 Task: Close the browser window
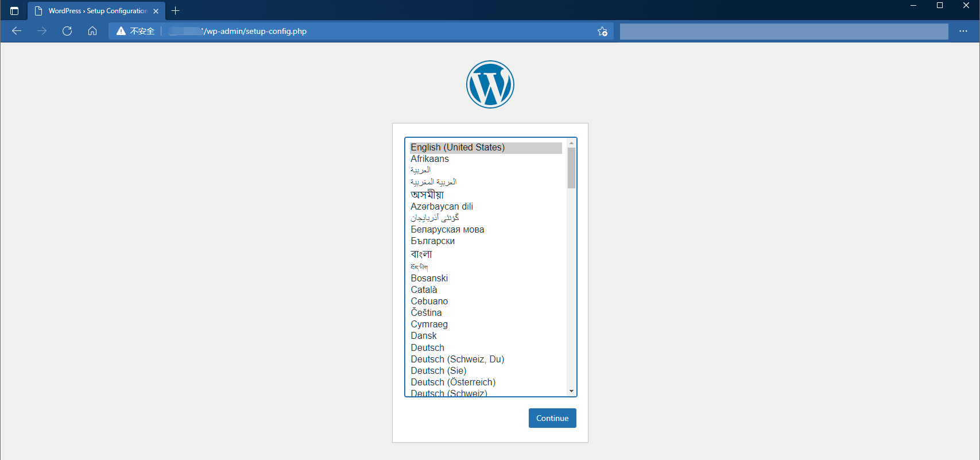(966, 6)
